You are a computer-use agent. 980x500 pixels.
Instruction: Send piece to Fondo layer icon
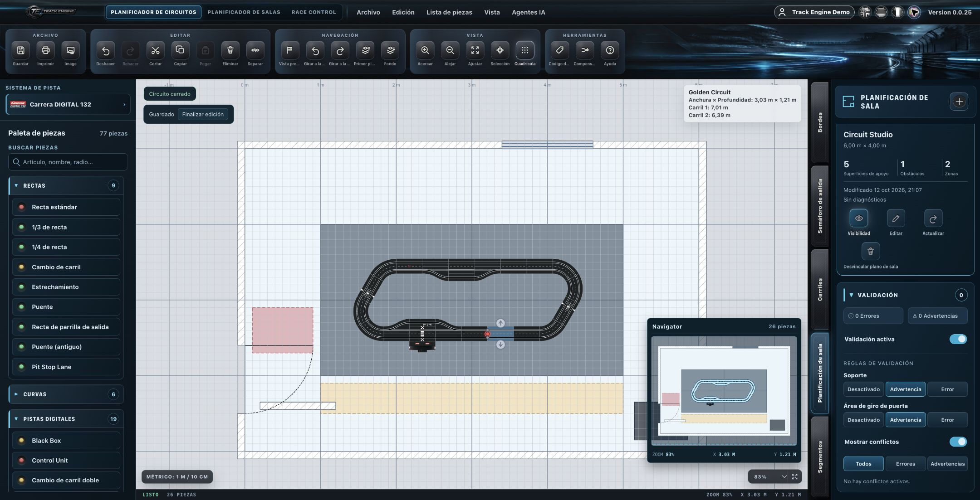(x=390, y=50)
